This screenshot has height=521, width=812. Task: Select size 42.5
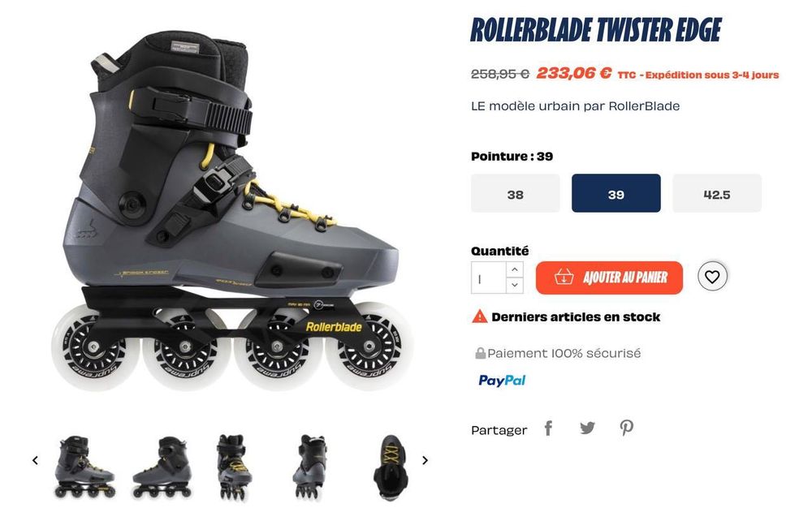[717, 193]
